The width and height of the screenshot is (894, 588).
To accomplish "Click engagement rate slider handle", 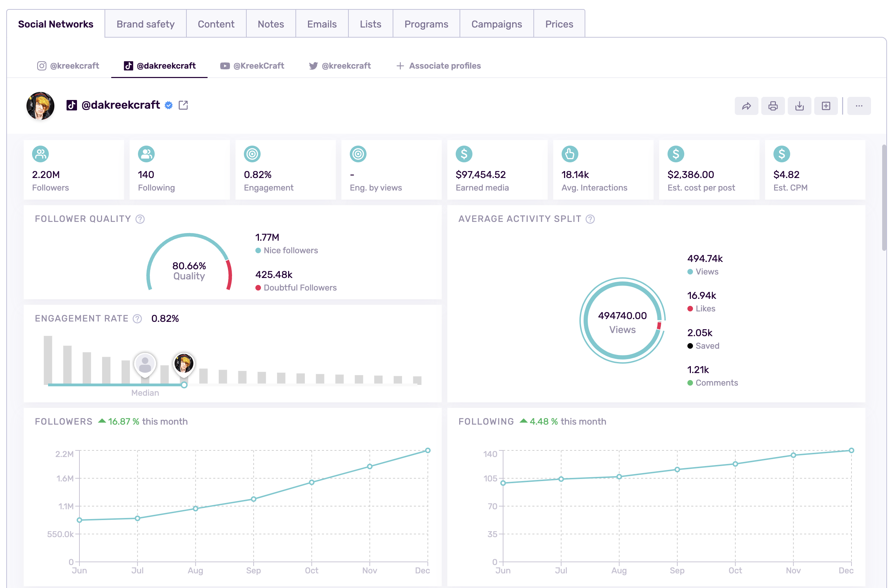I will [184, 385].
